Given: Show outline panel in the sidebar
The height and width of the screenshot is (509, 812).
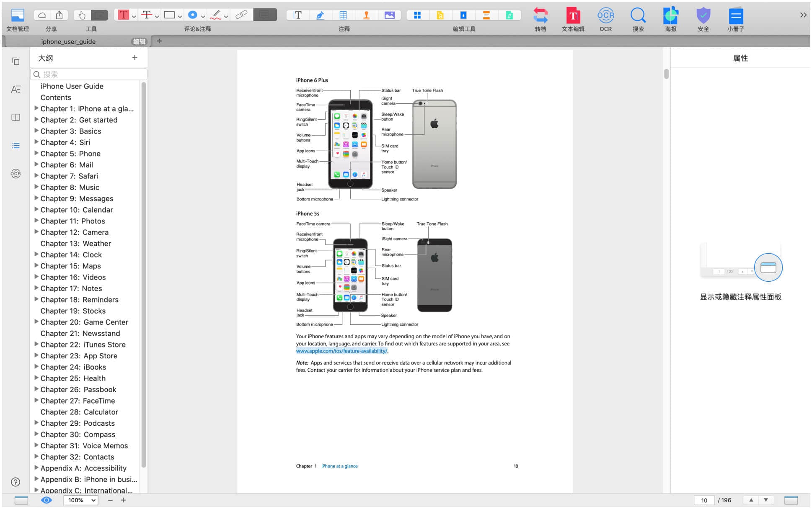Looking at the screenshot, I should (16, 145).
